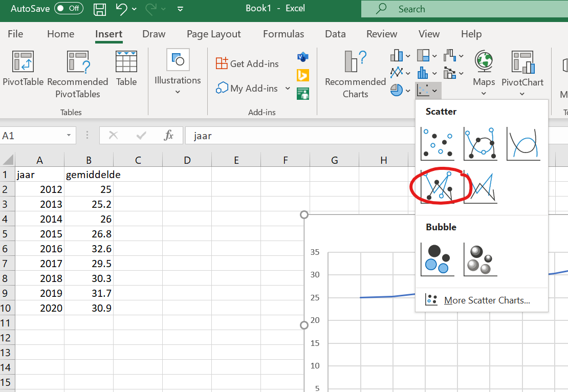Open the Formulas tab
This screenshot has height=392, width=568.
(x=283, y=34)
